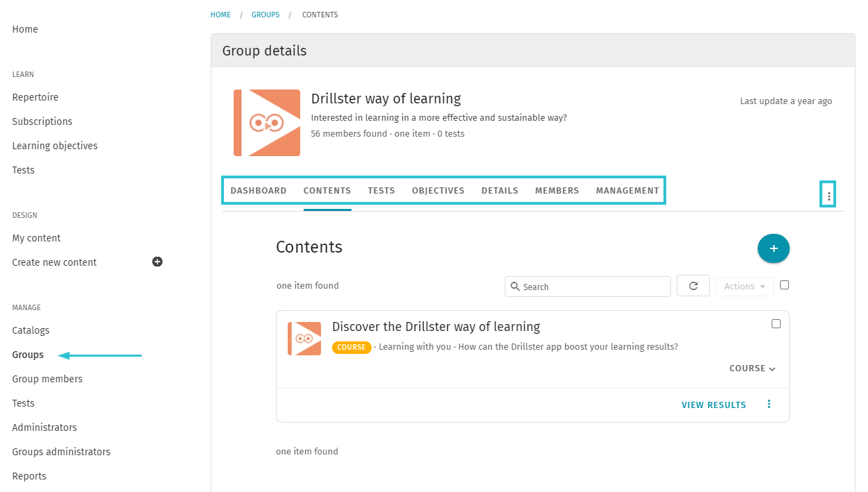The height and width of the screenshot is (492, 868).
Task: Click the Drillster group logo thumbnail
Action: pyautogui.click(x=267, y=122)
